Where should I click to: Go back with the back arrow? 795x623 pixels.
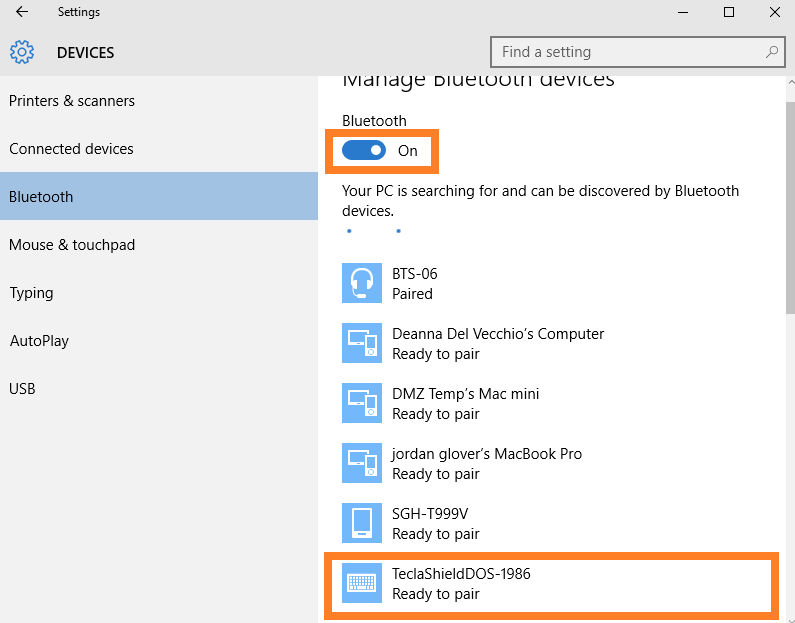tap(22, 12)
